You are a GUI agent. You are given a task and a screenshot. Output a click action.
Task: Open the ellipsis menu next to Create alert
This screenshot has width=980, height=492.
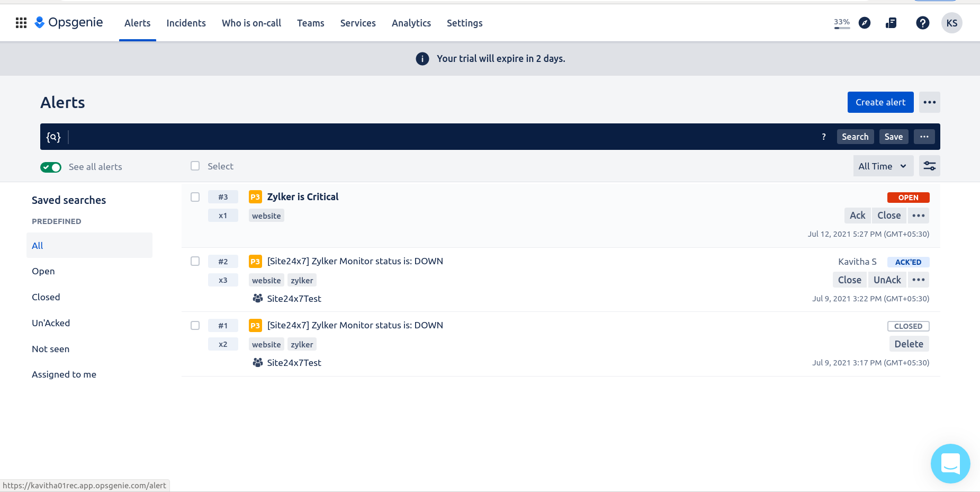tap(929, 102)
